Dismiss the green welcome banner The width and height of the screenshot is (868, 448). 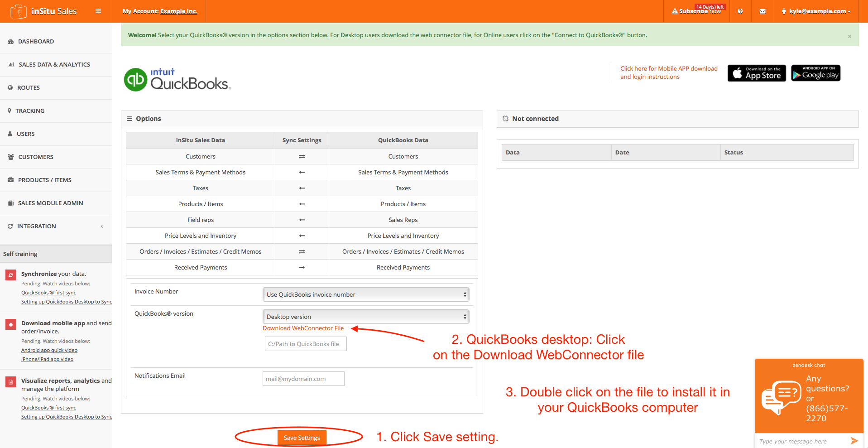849,36
